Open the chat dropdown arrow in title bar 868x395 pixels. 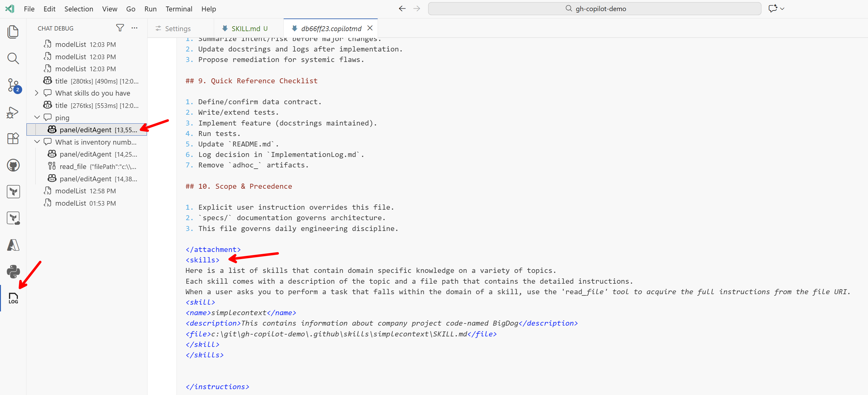coord(782,9)
